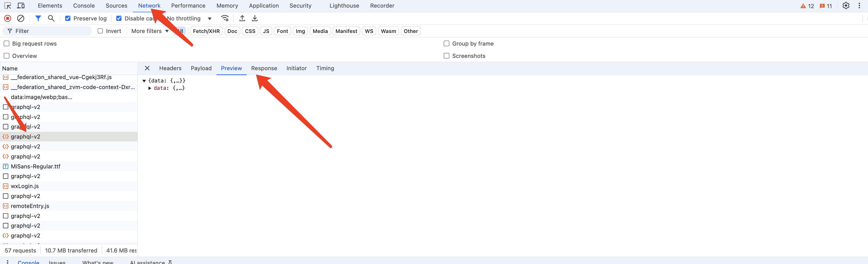
Task: Switch to the Timing tab
Action: [325, 68]
